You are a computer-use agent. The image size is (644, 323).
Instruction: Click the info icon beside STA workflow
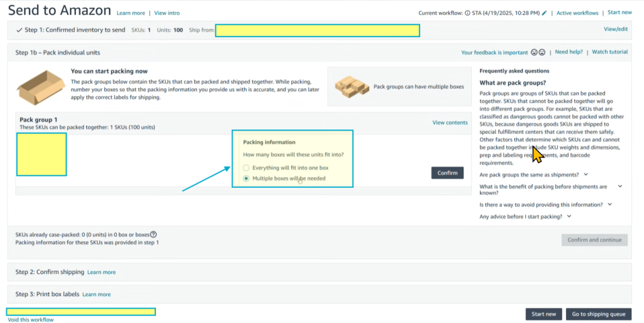tap(467, 13)
